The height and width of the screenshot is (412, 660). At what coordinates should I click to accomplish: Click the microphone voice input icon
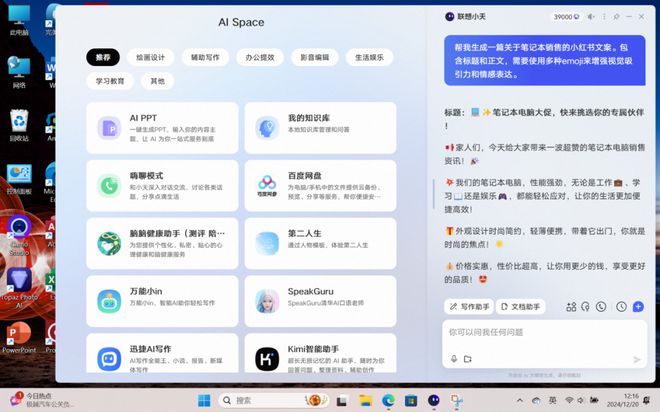[454, 359]
